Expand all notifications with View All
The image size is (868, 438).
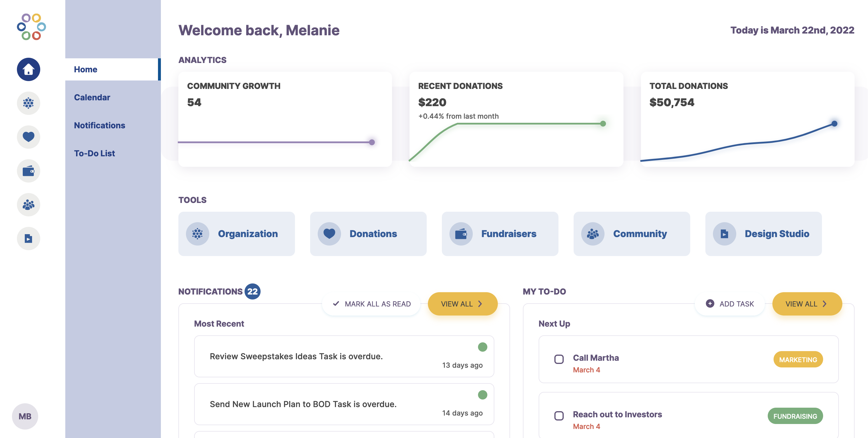point(462,304)
